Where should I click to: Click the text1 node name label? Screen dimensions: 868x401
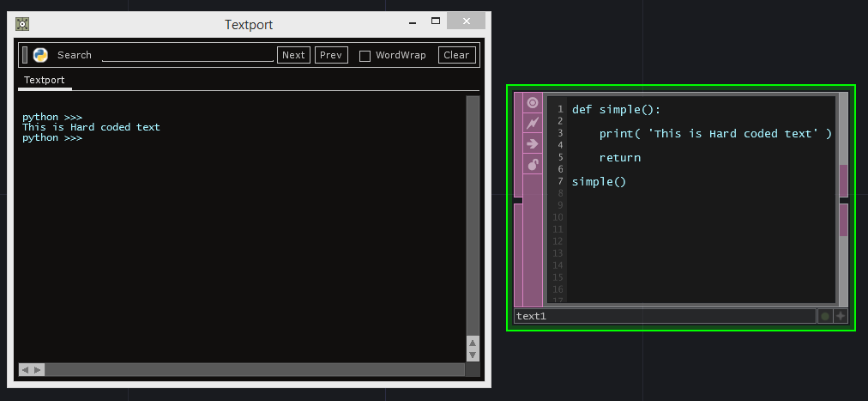pyautogui.click(x=664, y=316)
